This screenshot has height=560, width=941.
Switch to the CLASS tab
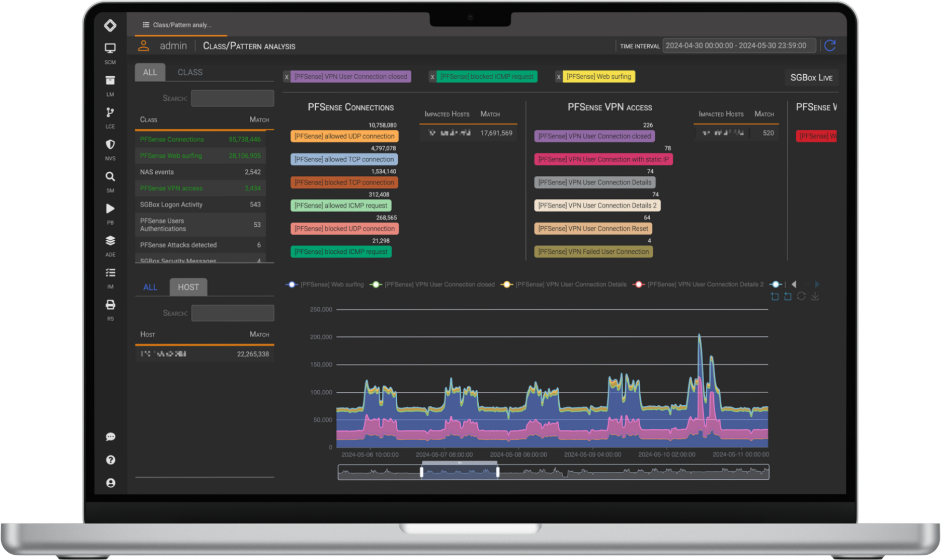pyautogui.click(x=190, y=72)
